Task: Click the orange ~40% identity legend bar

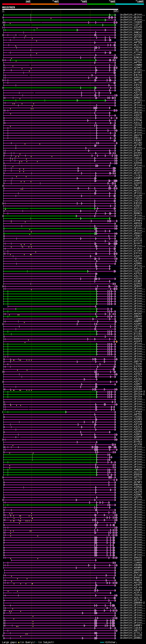Action: click(x=45, y=4)
